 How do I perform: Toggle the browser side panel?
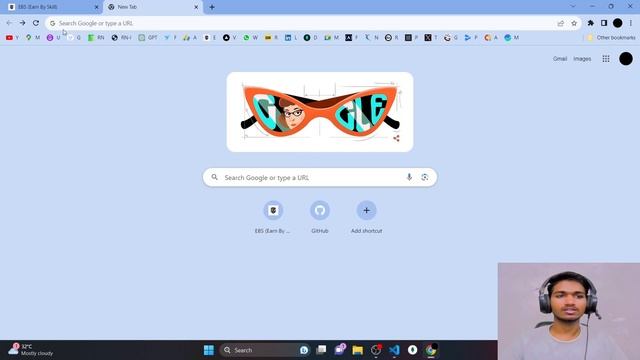[604, 23]
